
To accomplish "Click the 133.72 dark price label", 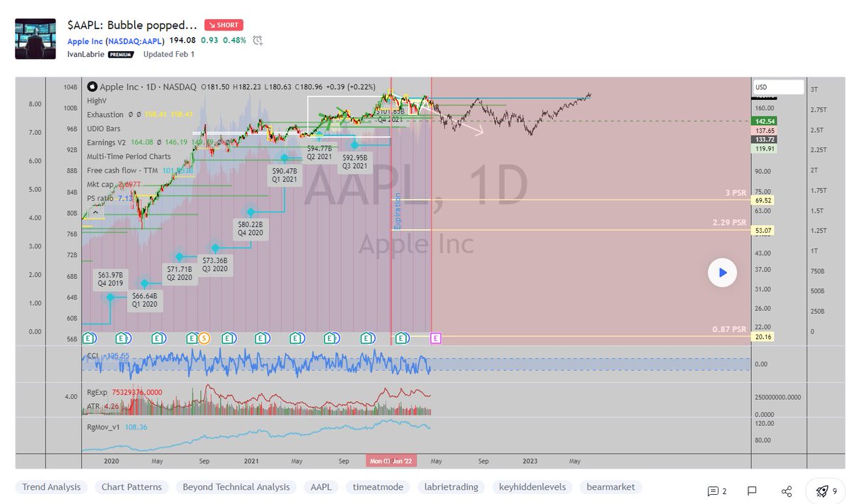I will click(765, 139).
